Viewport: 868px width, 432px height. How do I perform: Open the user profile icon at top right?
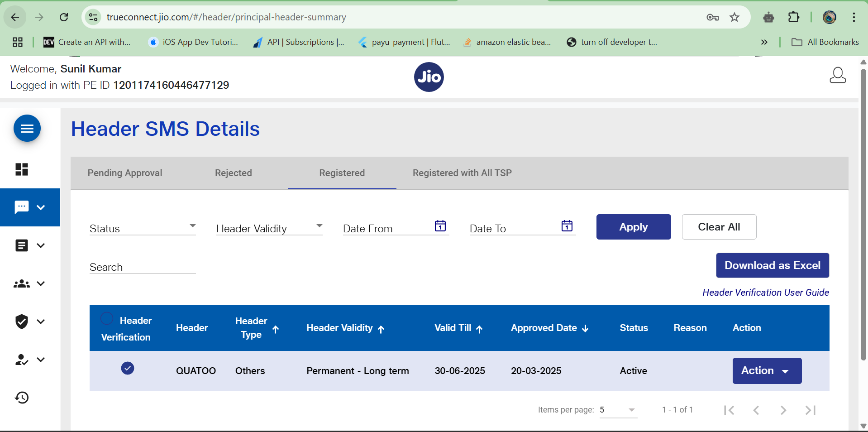coord(837,76)
